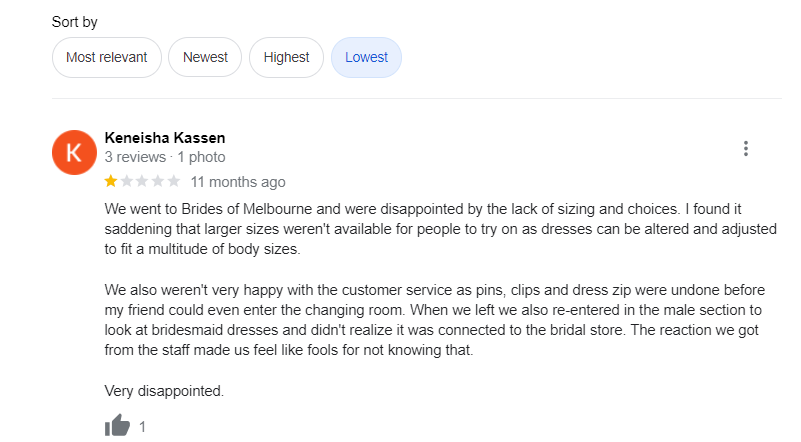801x442 pixels.
Task: Click the "3 reviews · 1 photo" text
Action: 164,157
